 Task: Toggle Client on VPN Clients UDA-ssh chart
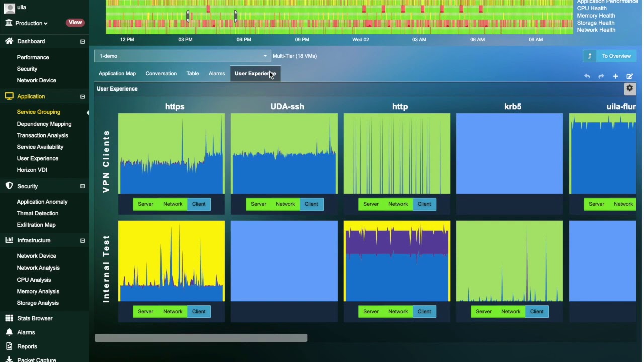[311, 204]
